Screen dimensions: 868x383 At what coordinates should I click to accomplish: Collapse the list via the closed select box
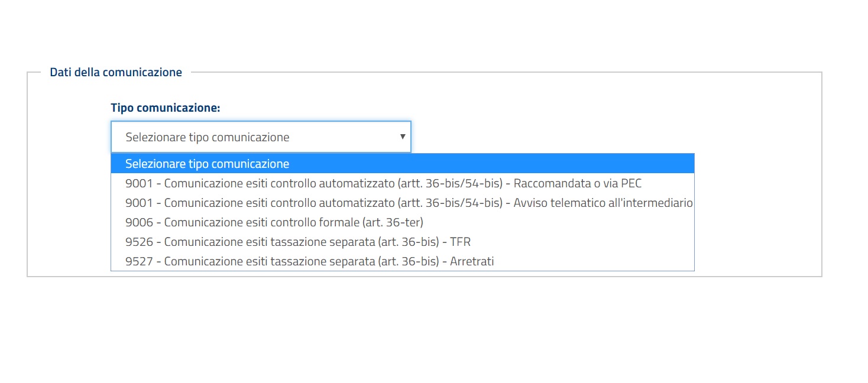pos(261,137)
